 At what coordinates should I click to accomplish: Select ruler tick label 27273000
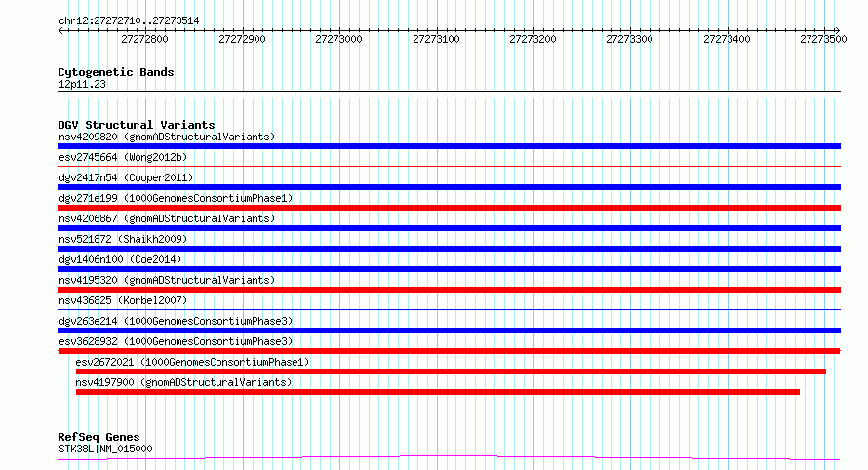tap(338, 39)
